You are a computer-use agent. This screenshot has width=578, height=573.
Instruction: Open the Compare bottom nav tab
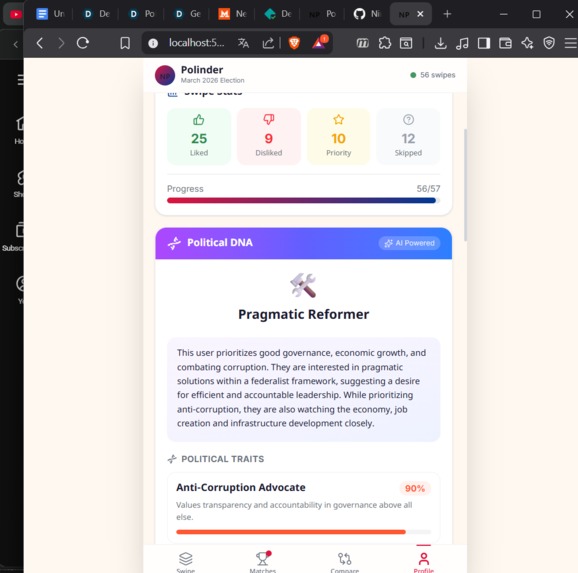coord(345,561)
